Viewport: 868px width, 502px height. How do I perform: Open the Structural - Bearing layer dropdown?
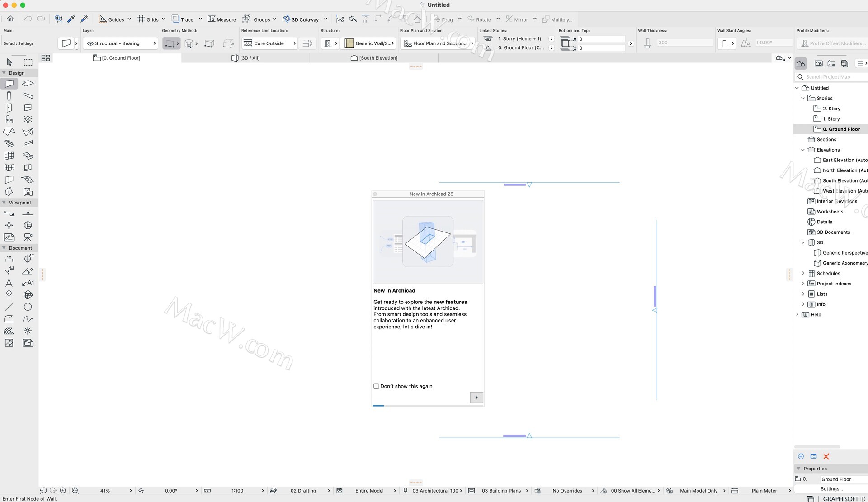click(120, 43)
